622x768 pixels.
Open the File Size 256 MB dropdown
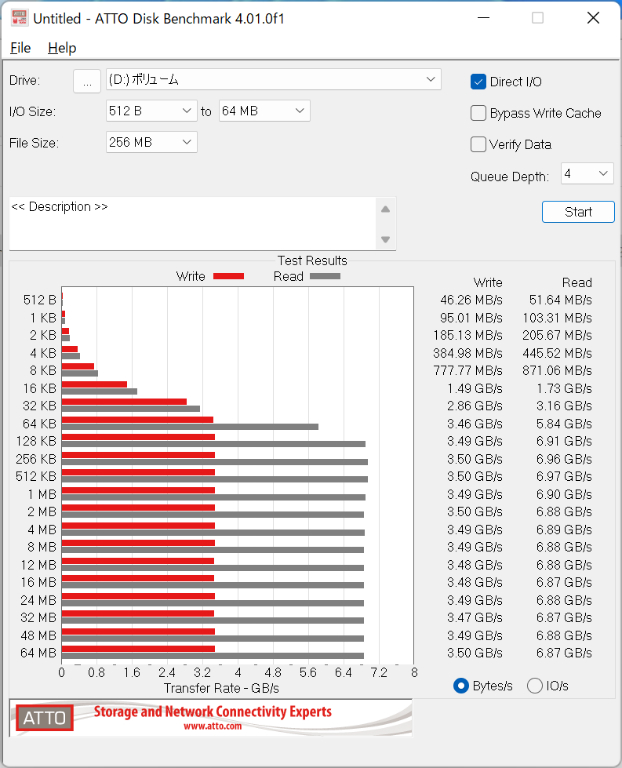(x=151, y=143)
